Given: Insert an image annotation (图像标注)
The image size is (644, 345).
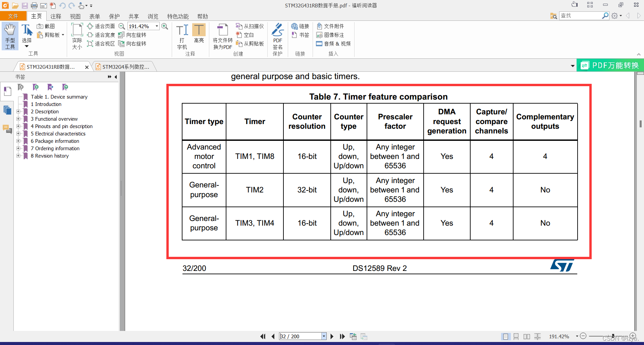Looking at the screenshot, I should [330, 35].
